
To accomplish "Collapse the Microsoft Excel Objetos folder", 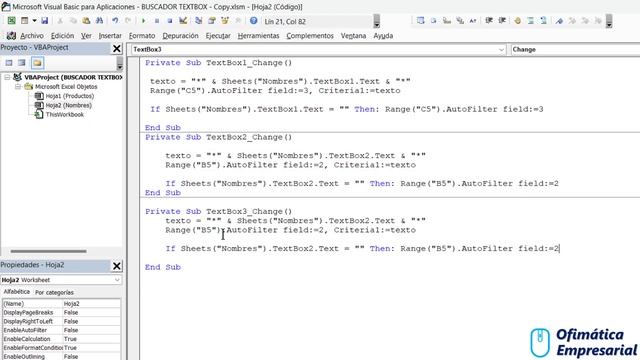I will tap(18, 87).
